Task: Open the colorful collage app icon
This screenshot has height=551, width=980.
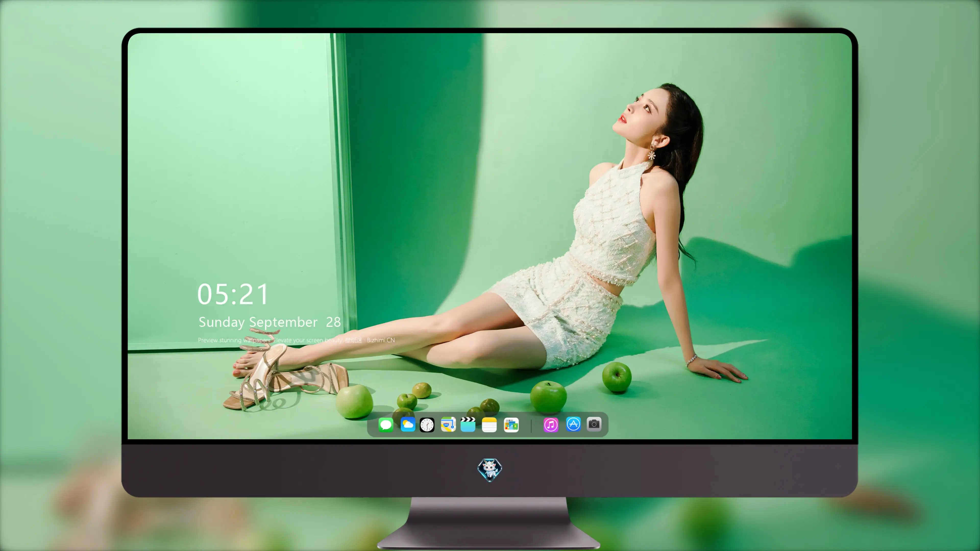Action: tap(511, 425)
